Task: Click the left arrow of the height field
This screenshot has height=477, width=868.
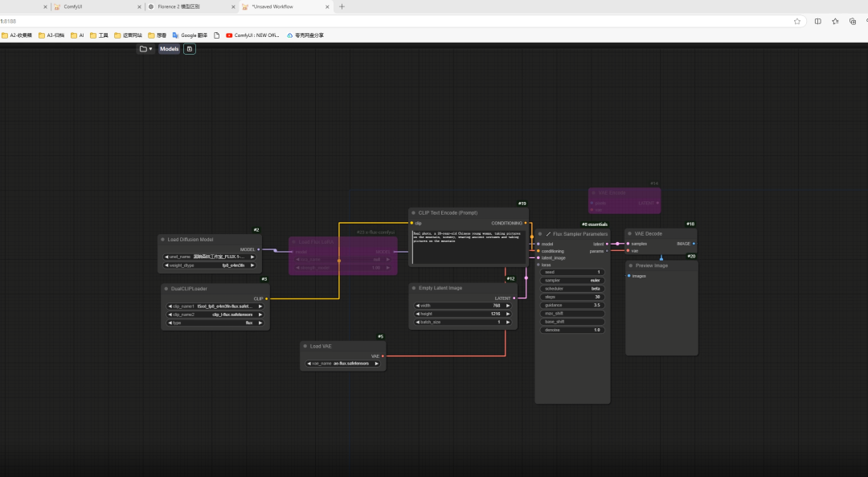Action: point(418,314)
